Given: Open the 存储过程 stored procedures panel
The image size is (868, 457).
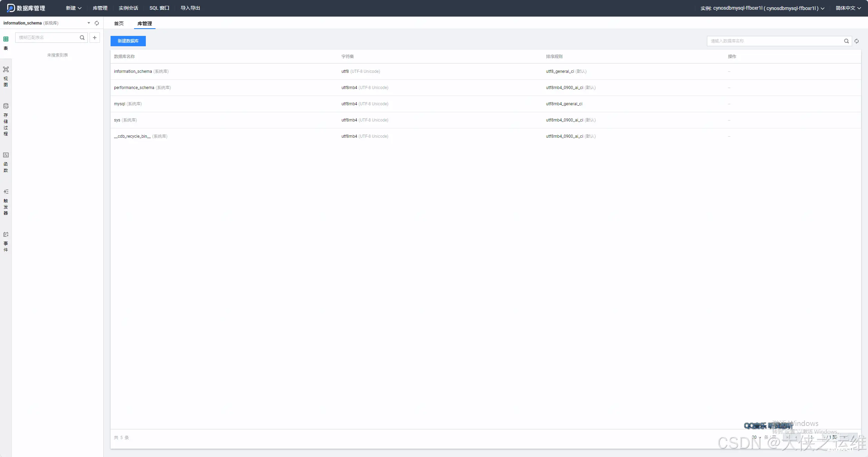Looking at the screenshot, I should point(6,119).
